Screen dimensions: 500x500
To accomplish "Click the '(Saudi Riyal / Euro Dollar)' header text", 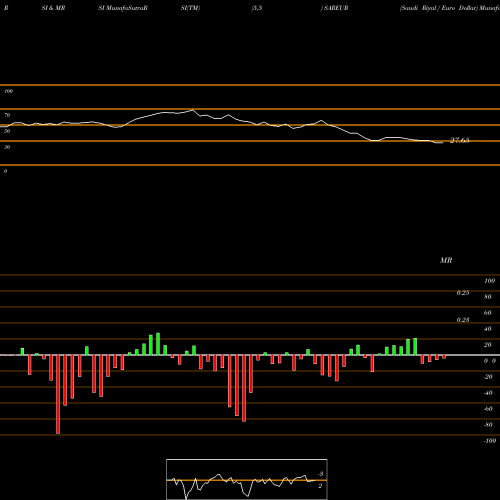I will 439,8.
